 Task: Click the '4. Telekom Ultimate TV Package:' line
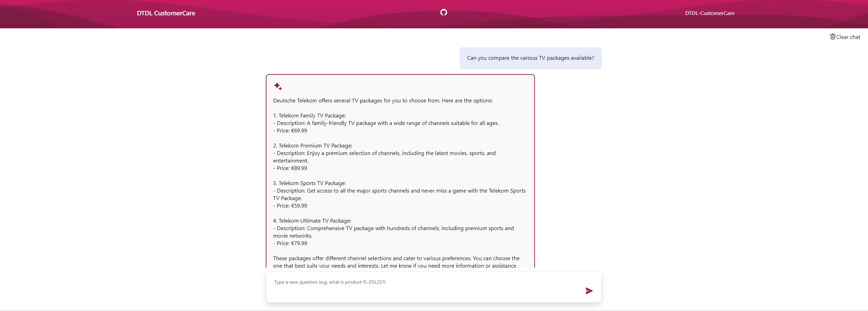pyautogui.click(x=312, y=221)
